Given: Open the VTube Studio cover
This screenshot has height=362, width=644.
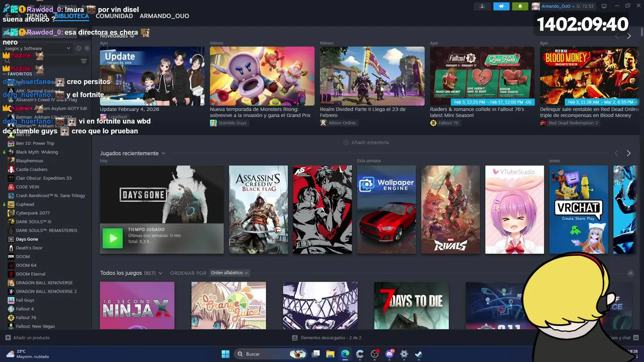Looking at the screenshot, I should click(x=515, y=210).
